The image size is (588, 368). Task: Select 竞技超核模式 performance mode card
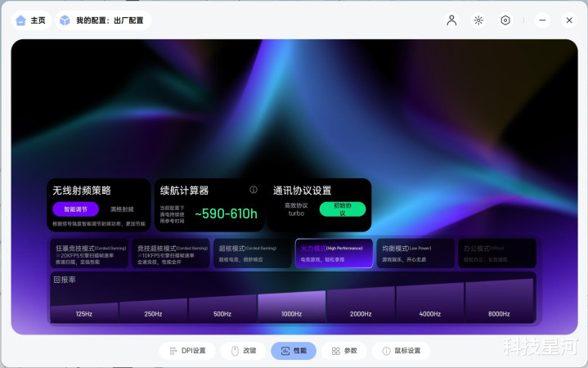click(171, 254)
